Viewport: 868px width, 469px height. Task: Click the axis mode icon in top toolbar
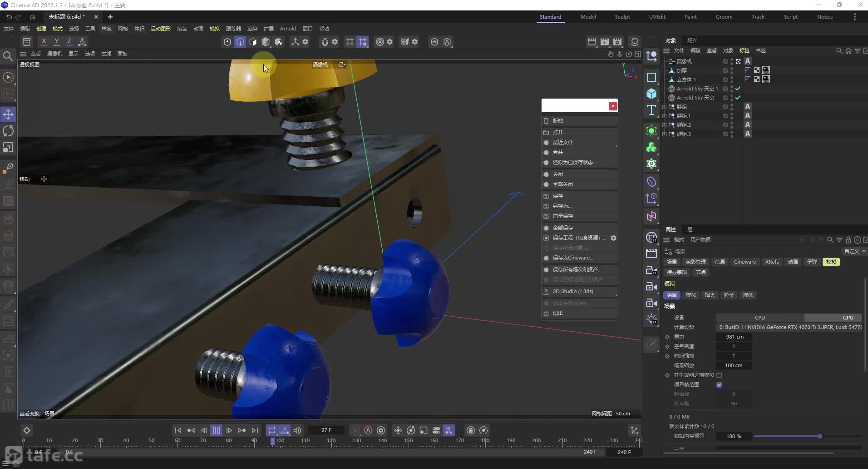[x=295, y=42]
